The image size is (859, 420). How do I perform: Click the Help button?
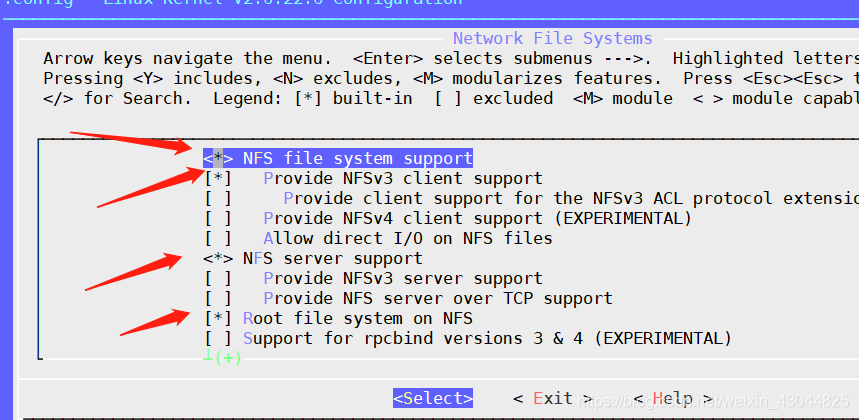673,398
